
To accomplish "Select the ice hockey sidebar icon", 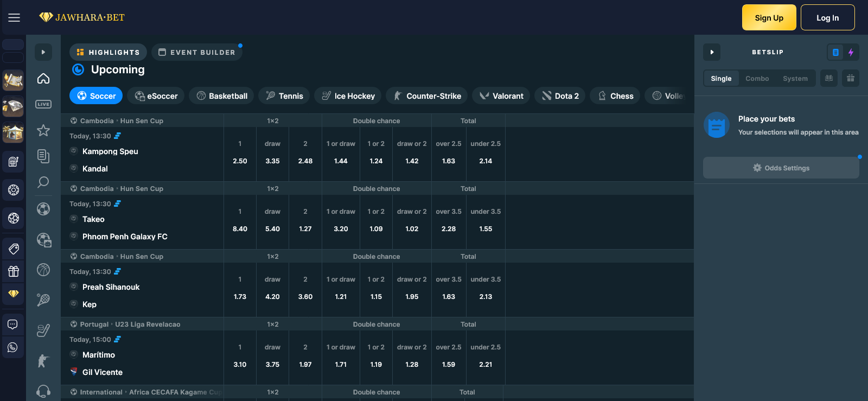I will click(x=43, y=330).
